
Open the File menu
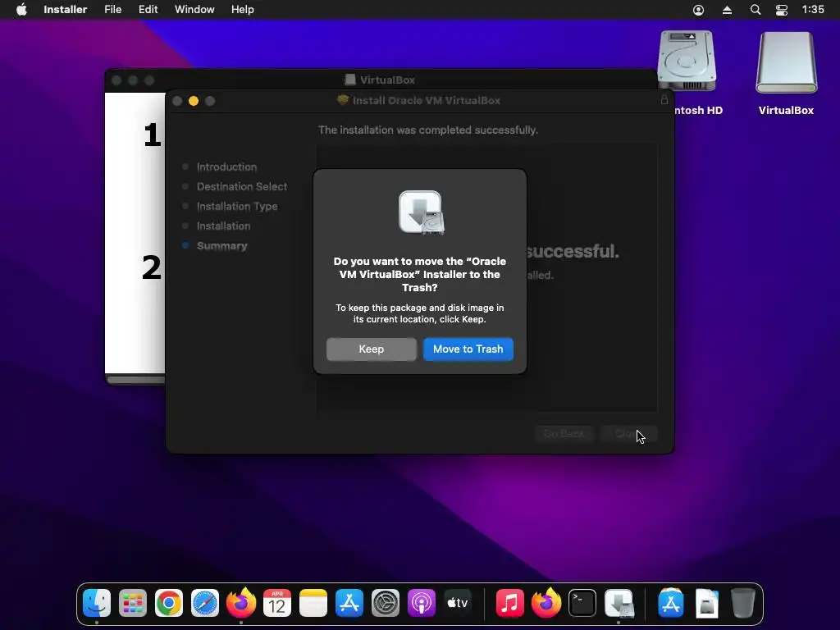click(x=113, y=10)
